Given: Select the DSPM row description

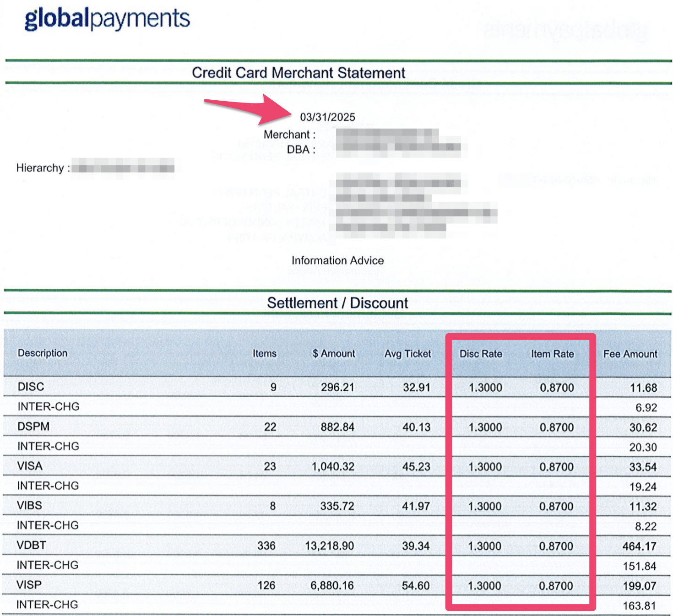Looking at the screenshot, I should click(x=33, y=427).
